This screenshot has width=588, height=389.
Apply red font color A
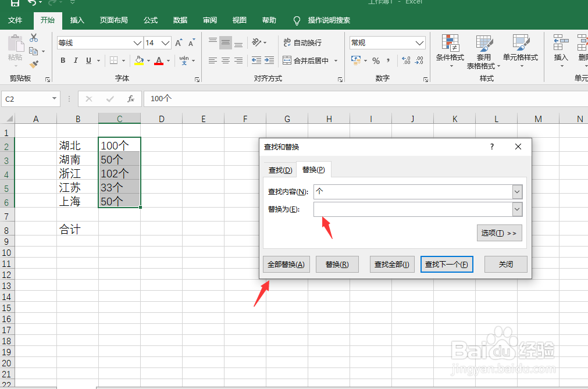[159, 60]
